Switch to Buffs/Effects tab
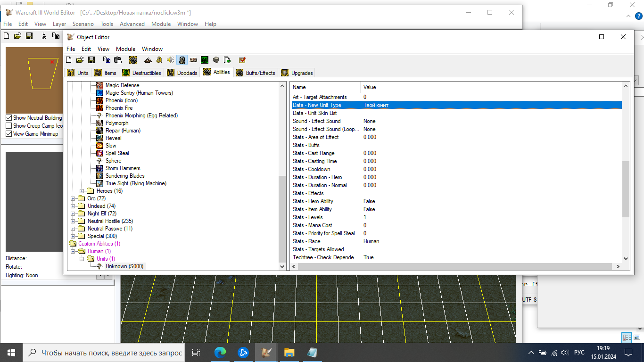 coord(256,73)
